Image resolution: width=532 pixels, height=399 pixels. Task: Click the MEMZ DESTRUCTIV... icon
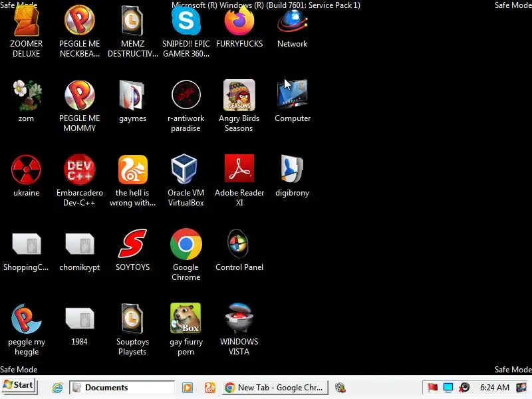click(x=132, y=21)
